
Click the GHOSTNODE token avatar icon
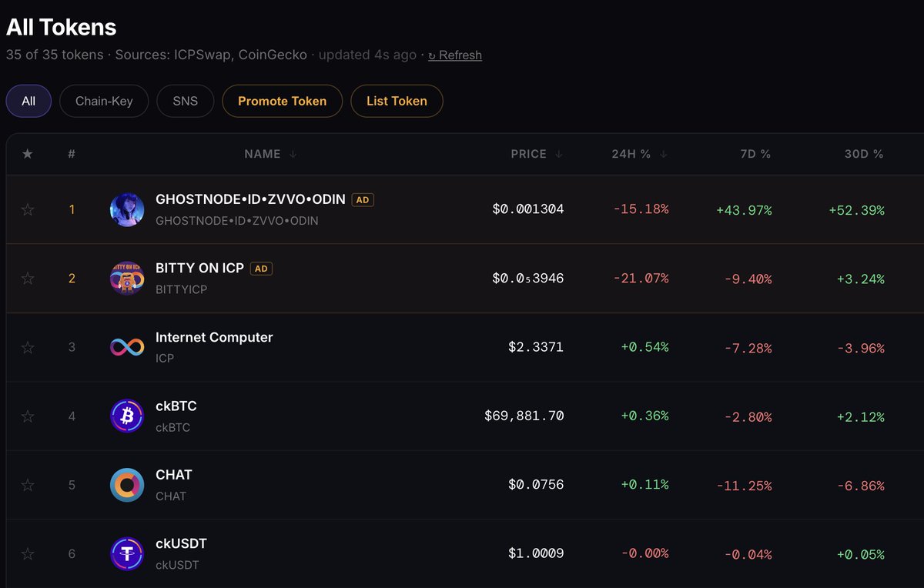[127, 210]
